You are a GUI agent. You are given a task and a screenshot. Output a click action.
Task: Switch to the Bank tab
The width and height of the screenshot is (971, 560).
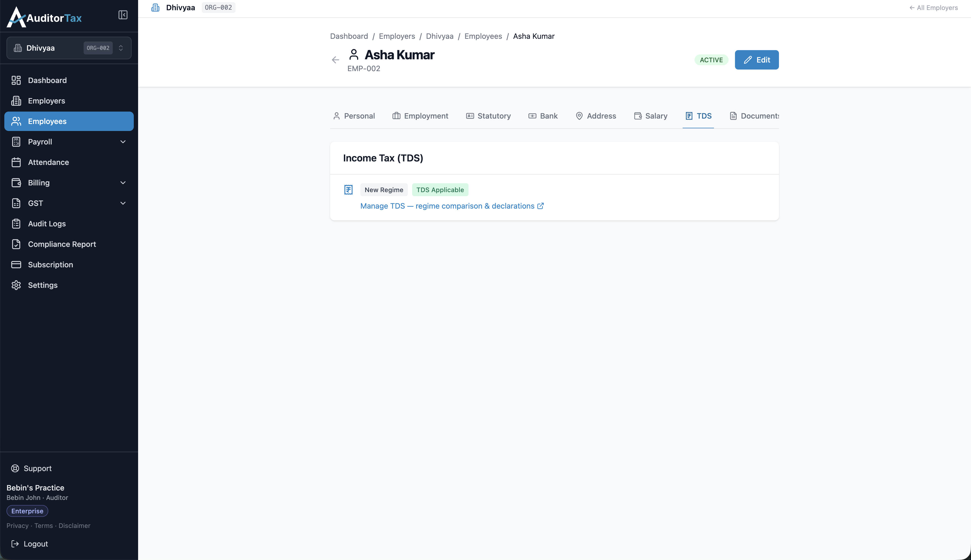[543, 116]
